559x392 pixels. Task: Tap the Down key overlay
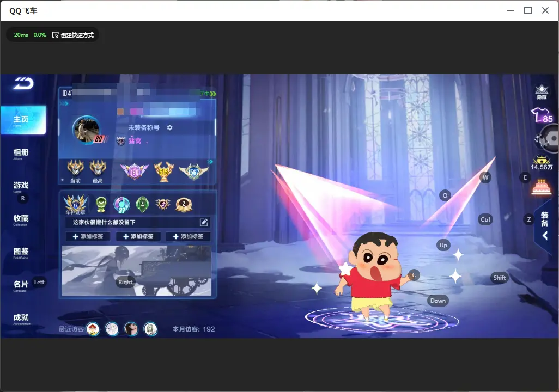(438, 301)
